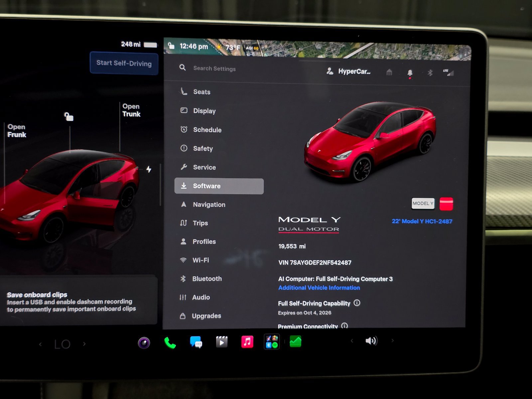Open the pink Music app
Viewport: 532px width, 399px height.
click(x=247, y=341)
